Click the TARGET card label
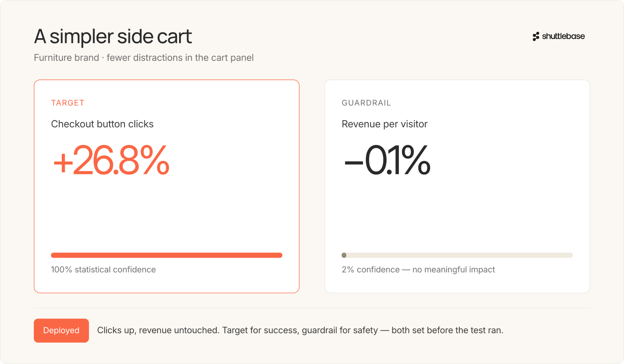 point(68,103)
